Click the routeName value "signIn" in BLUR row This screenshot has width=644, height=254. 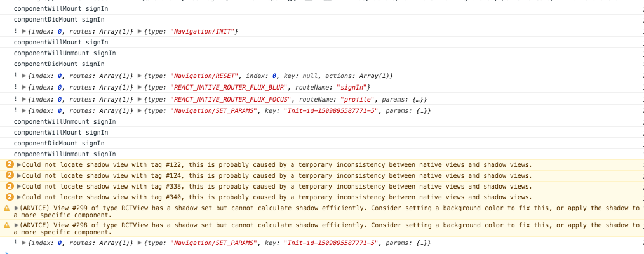pos(352,88)
